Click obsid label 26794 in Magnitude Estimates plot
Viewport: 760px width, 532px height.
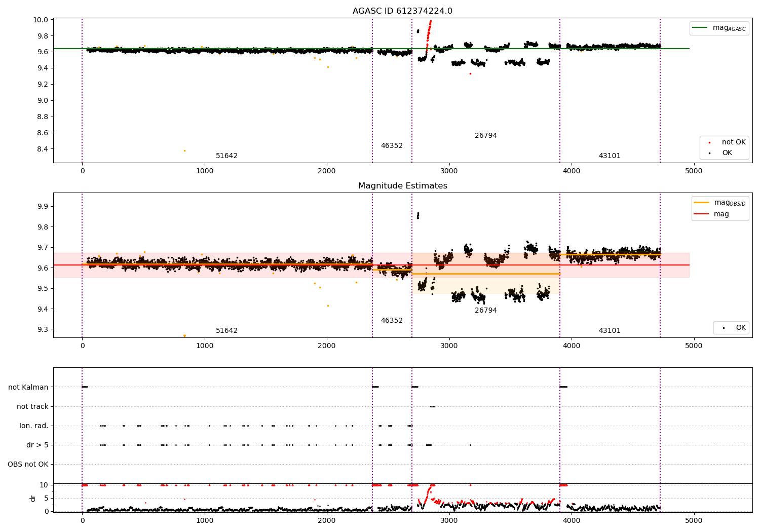pos(486,311)
